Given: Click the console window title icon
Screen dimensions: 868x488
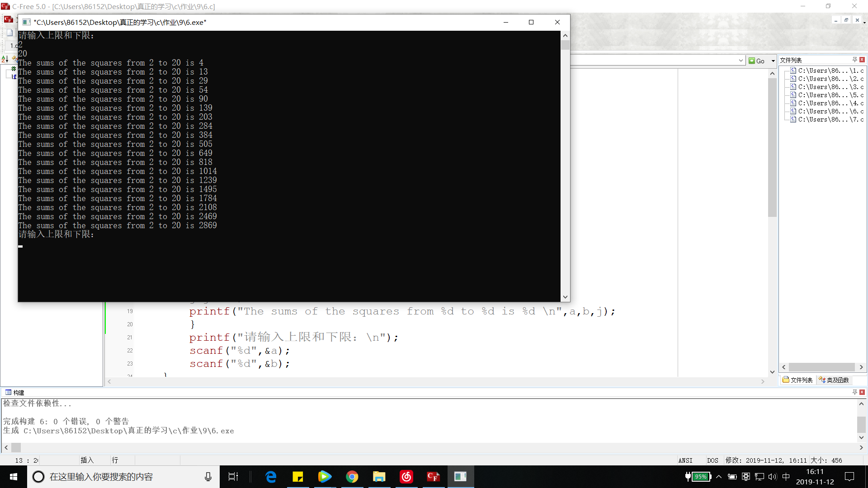Looking at the screenshot, I should coord(26,22).
